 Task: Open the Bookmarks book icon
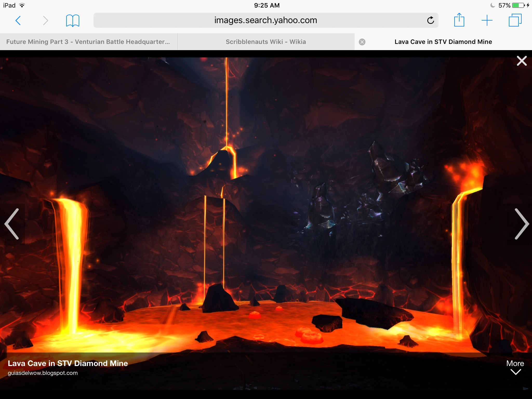[72, 21]
